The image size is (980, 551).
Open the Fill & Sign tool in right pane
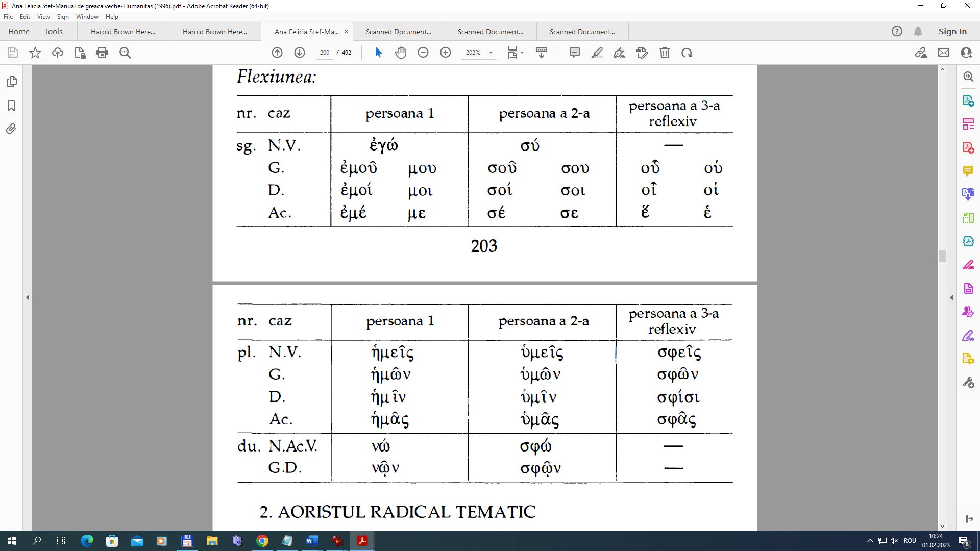pyautogui.click(x=968, y=336)
